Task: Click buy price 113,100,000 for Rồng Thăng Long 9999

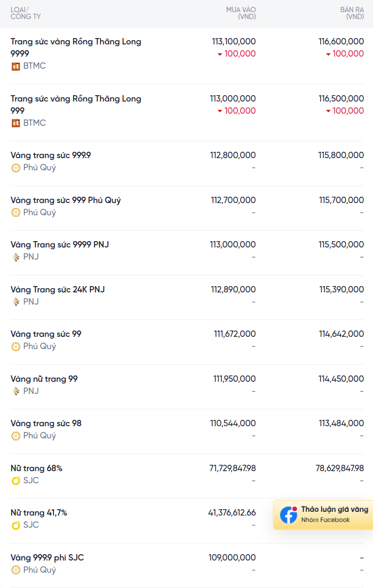Action: point(234,41)
